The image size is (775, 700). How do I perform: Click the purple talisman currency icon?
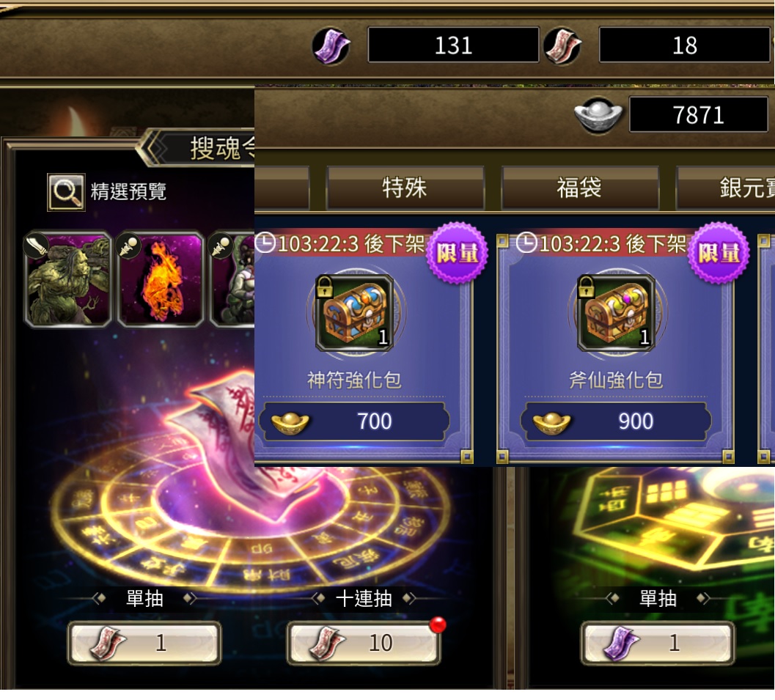pos(331,45)
